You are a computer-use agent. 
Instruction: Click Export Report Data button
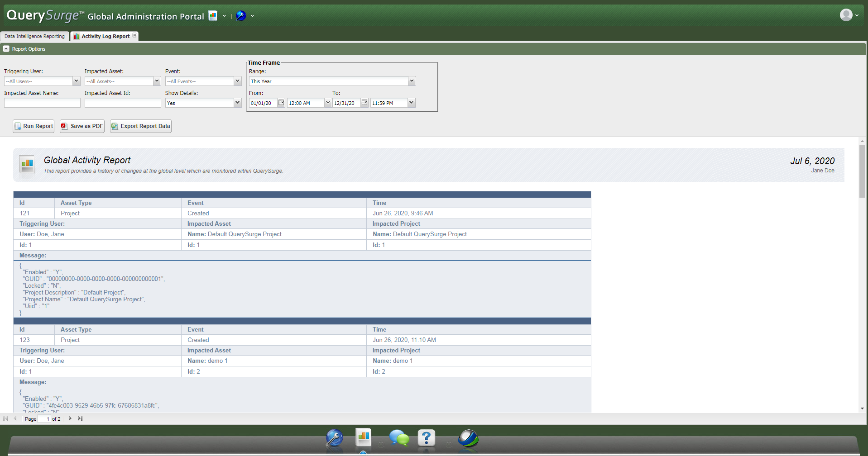[x=140, y=126]
